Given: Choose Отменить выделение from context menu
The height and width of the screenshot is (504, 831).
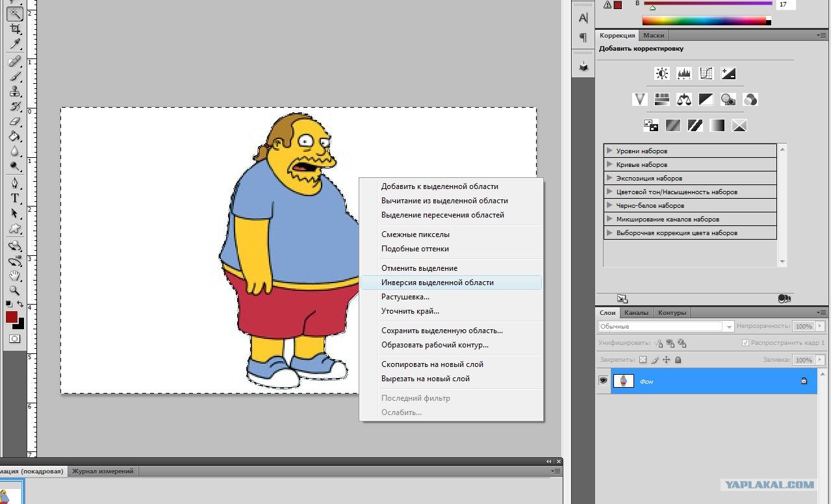Looking at the screenshot, I should (451, 268).
